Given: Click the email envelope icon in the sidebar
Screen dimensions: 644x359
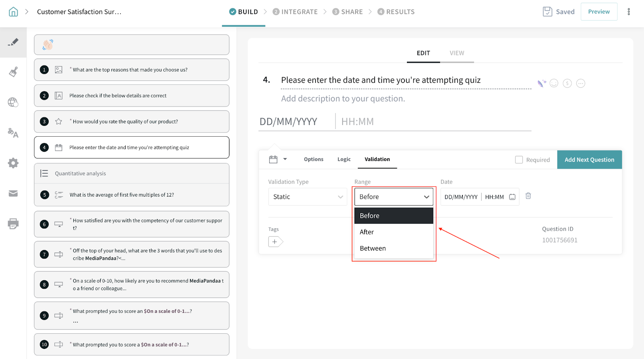Looking at the screenshot, I should [13, 193].
